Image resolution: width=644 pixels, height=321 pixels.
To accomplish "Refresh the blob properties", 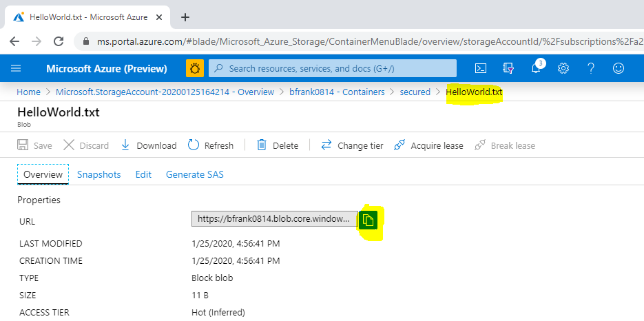I will click(x=211, y=145).
